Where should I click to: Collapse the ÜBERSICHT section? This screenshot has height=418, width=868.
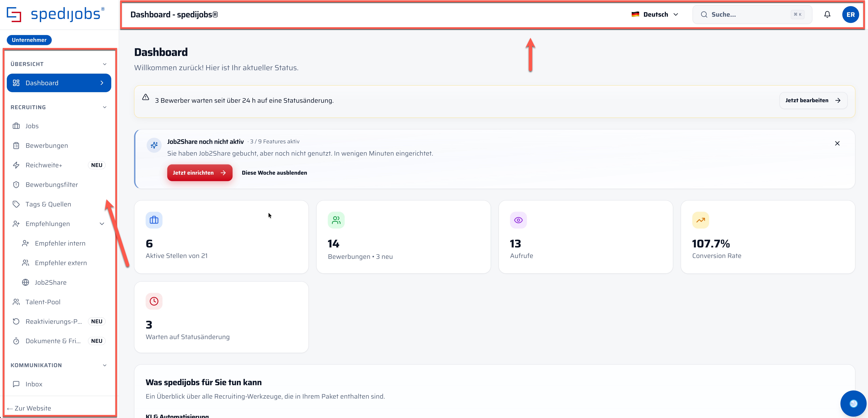pyautogui.click(x=105, y=64)
